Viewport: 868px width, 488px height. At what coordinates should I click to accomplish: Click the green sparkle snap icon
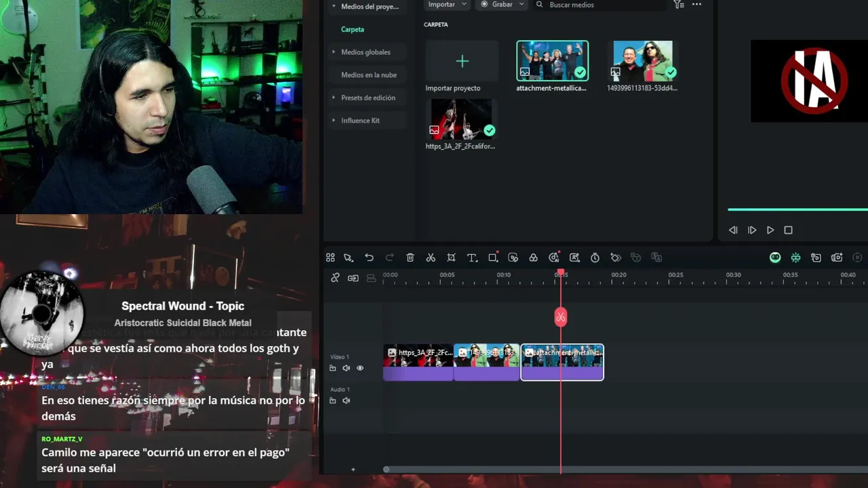795,258
